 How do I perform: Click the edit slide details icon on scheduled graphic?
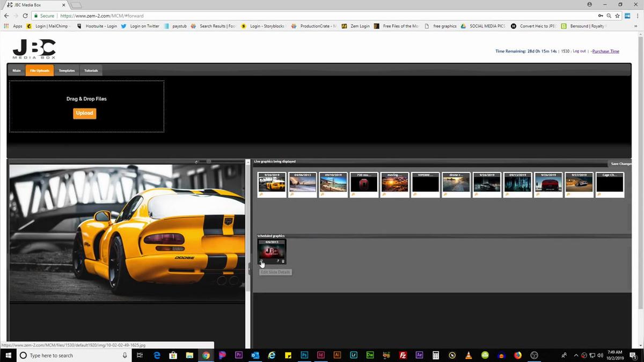pyautogui.click(x=261, y=262)
